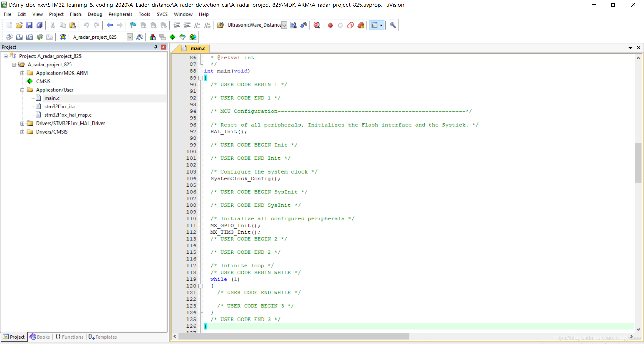Pin the Project panel with the pushpin
Screen dimensions: 644x344
(156, 47)
